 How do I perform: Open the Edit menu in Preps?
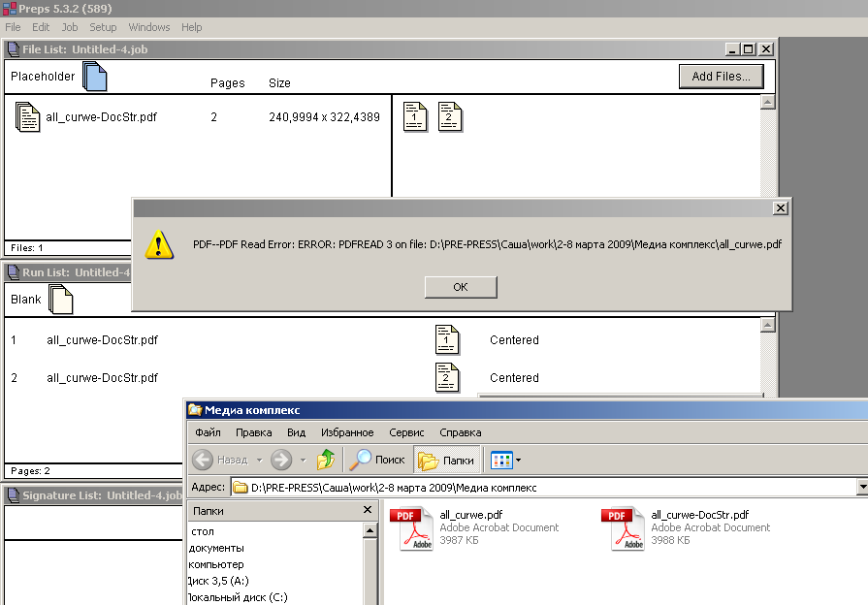41,27
